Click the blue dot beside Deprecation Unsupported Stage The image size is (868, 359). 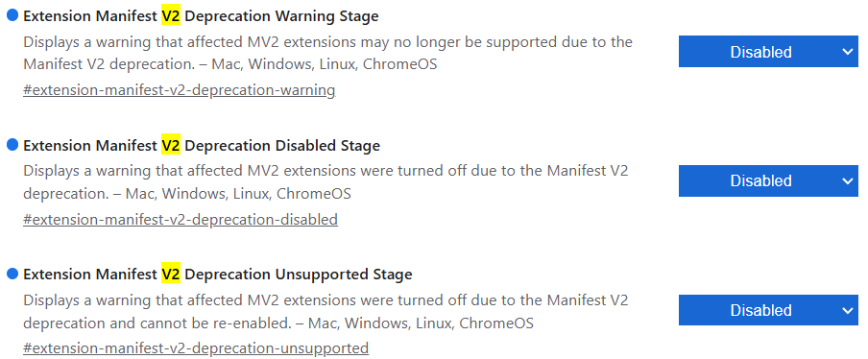click(x=12, y=274)
